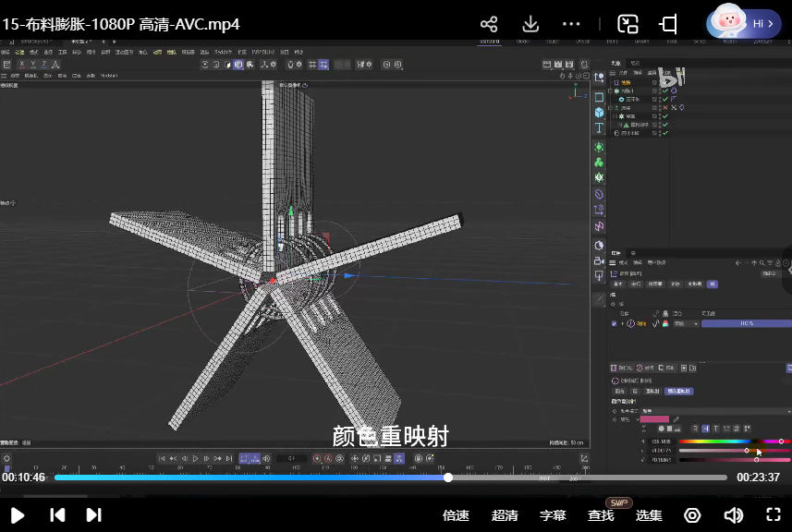Enable picture-in-picture mode
The width and height of the screenshot is (792, 532).
coord(628,24)
